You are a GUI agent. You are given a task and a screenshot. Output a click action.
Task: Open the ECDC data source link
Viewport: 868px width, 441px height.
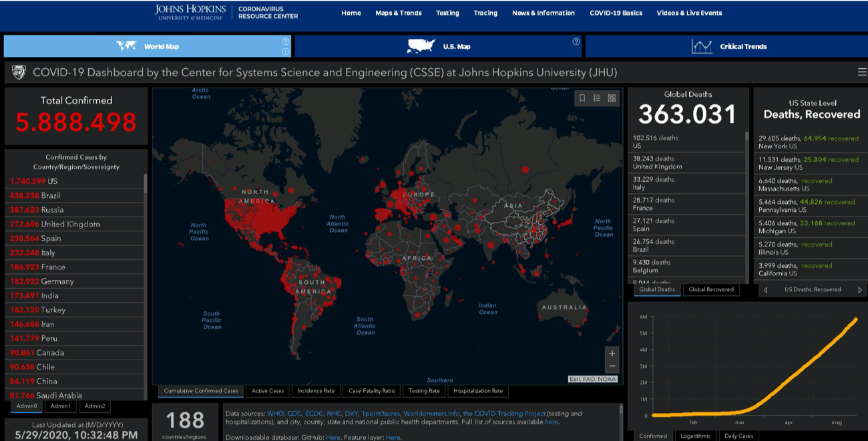(314, 414)
